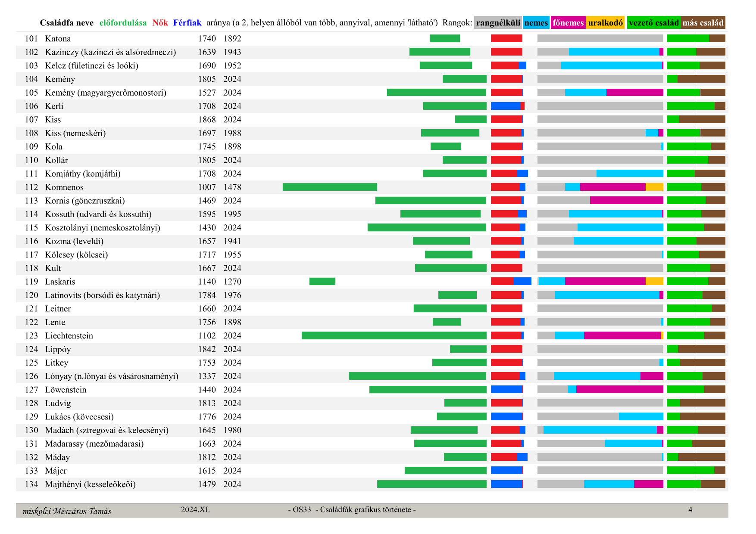
Task: Click the red 'Nők' header label
Action: click(160, 23)
